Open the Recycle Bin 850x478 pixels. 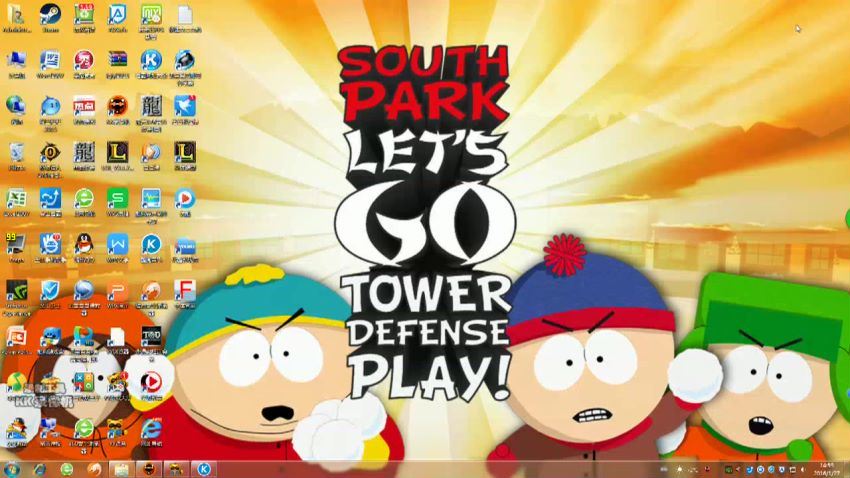click(16, 153)
